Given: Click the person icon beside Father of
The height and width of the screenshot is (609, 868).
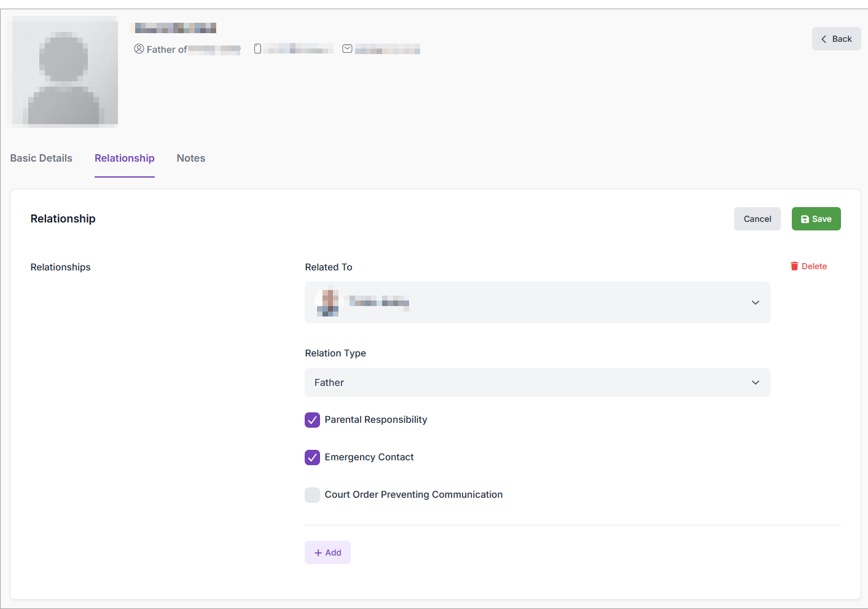Looking at the screenshot, I should tap(139, 49).
